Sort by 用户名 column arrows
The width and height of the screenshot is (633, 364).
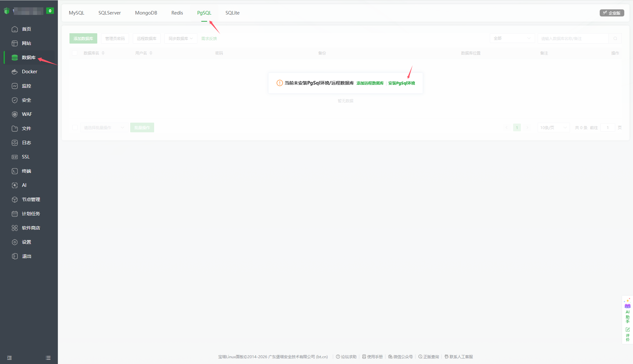pyautogui.click(x=151, y=53)
